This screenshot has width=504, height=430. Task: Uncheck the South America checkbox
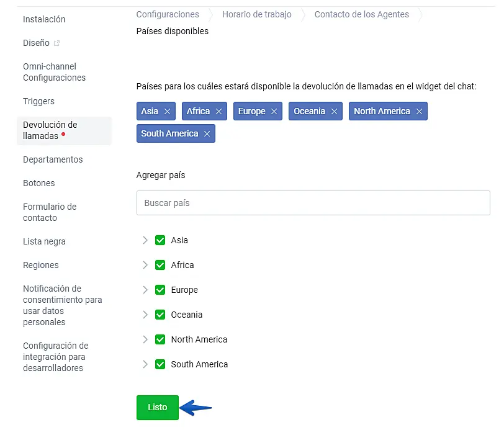coord(160,364)
